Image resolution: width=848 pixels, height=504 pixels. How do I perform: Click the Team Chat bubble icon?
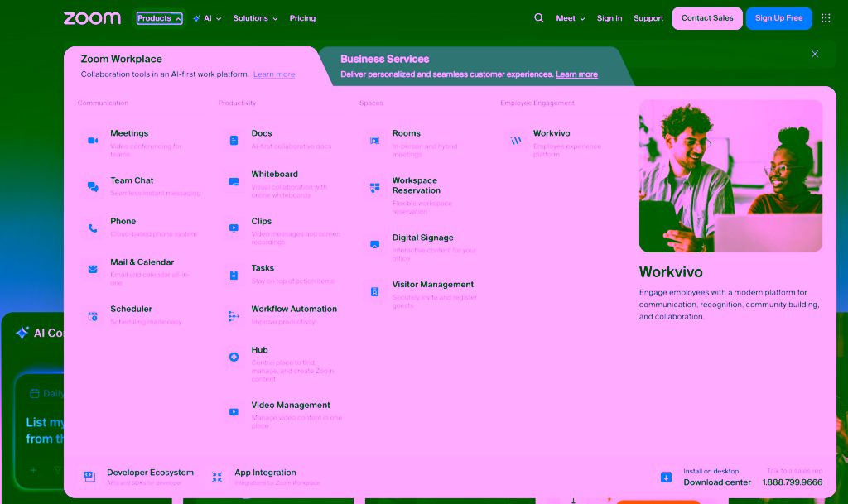coord(93,187)
